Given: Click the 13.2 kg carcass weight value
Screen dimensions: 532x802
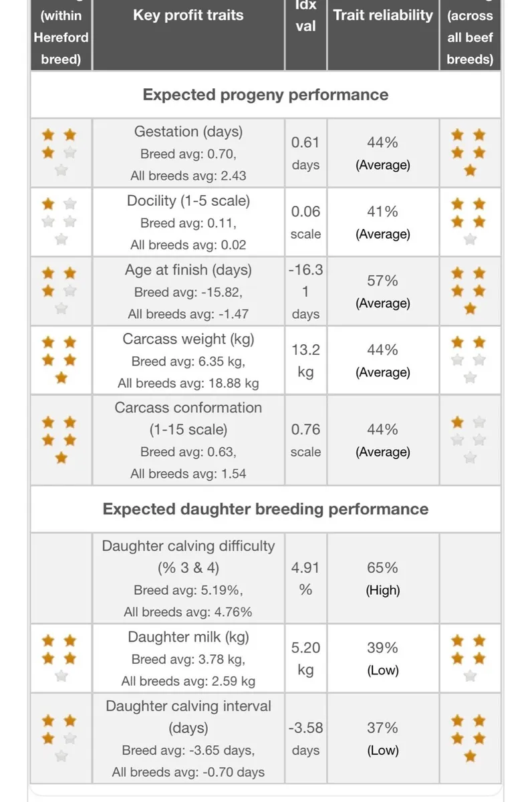Looking at the screenshot, I should coord(305,360).
